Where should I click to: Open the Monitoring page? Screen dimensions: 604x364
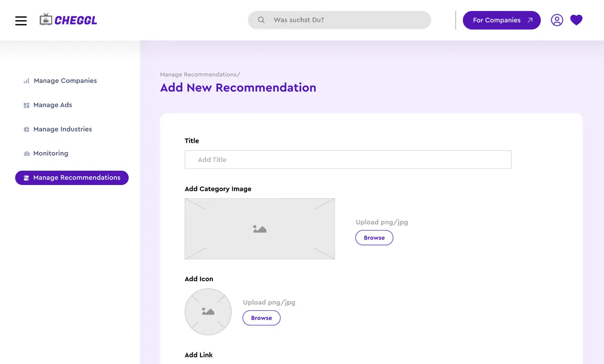(51, 153)
